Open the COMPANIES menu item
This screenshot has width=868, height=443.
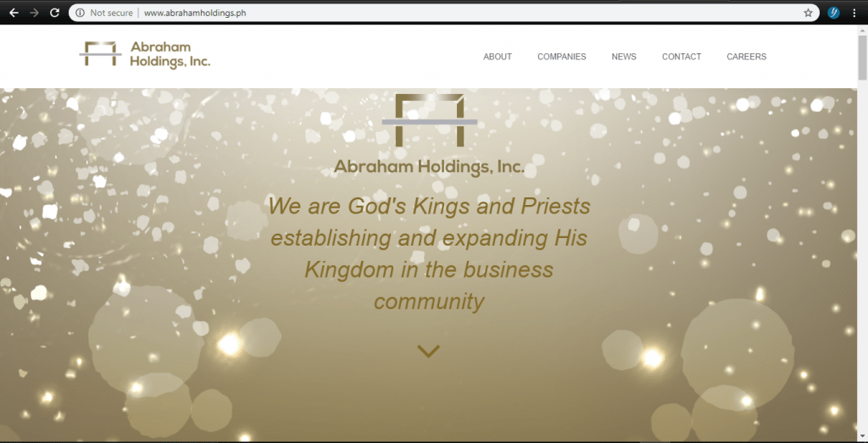click(x=561, y=57)
